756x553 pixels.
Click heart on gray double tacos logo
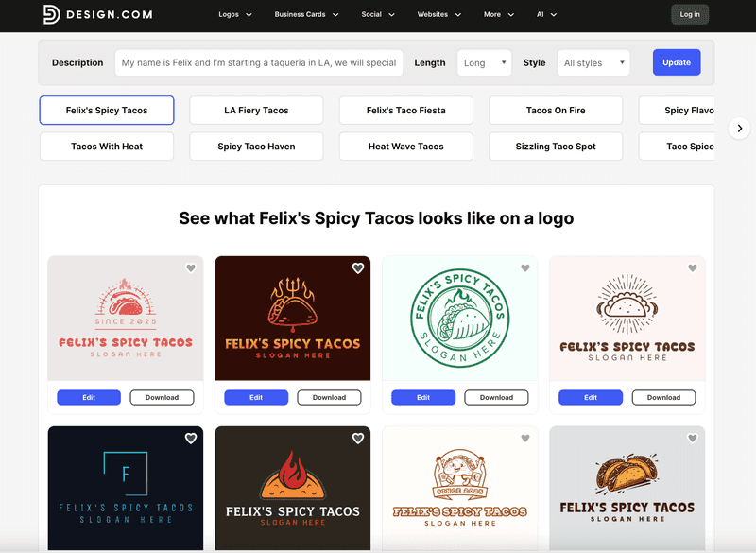coord(693,439)
